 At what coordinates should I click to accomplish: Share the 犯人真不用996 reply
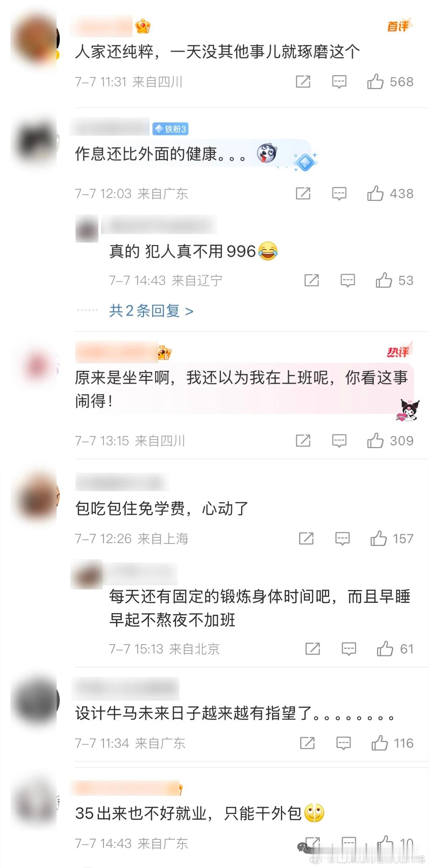[311, 280]
